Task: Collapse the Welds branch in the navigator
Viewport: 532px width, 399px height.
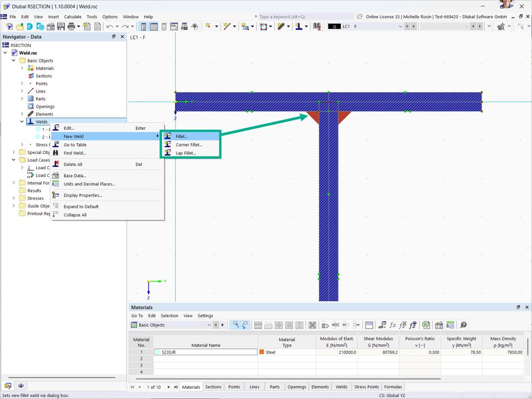Action: (x=21, y=121)
